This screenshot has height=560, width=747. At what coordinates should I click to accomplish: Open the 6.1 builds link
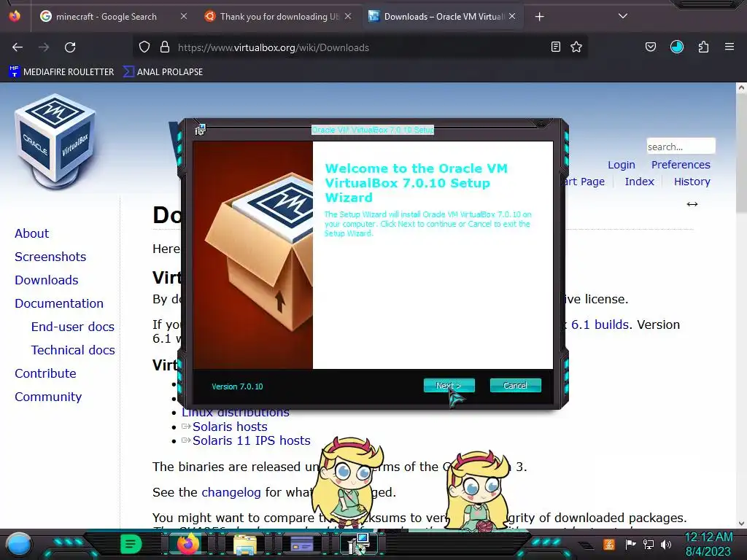click(600, 324)
